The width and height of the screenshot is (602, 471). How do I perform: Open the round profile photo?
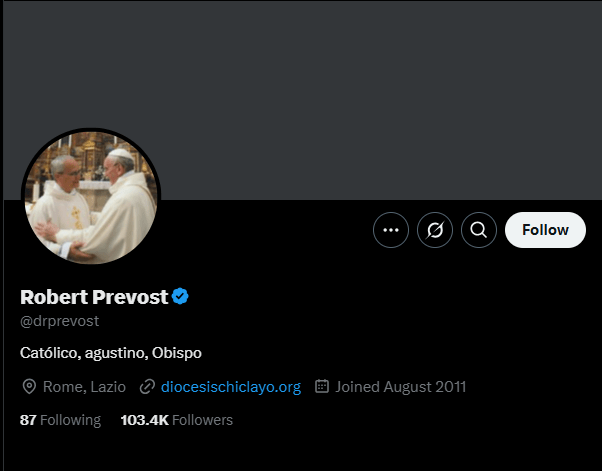point(91,197)
